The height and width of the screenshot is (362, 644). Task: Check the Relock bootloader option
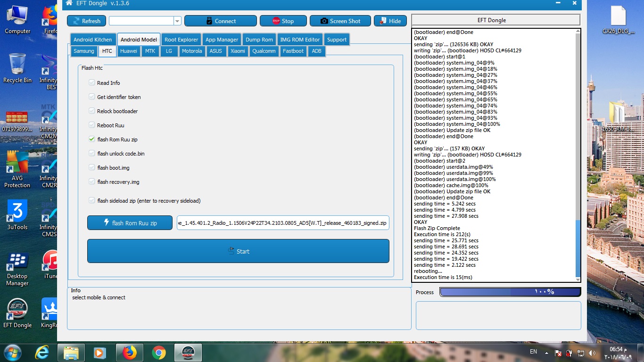pyautogui.click(x=92, y=111)
